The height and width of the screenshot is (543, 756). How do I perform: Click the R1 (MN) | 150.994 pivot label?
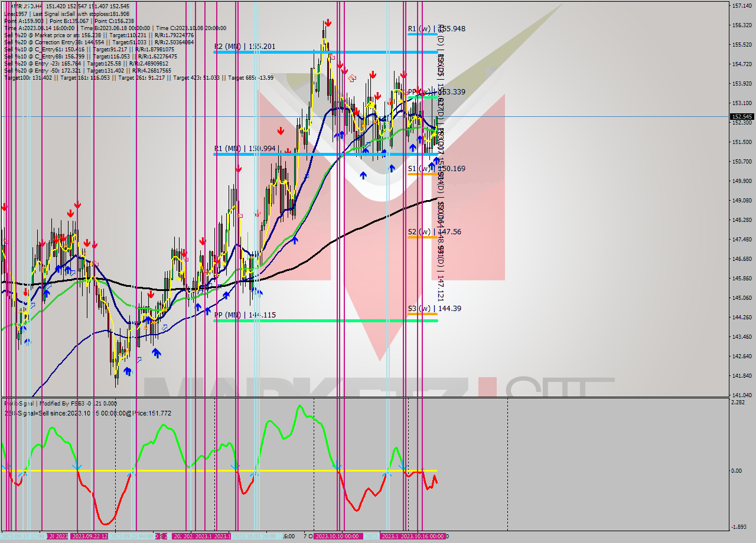pos(245,148)
